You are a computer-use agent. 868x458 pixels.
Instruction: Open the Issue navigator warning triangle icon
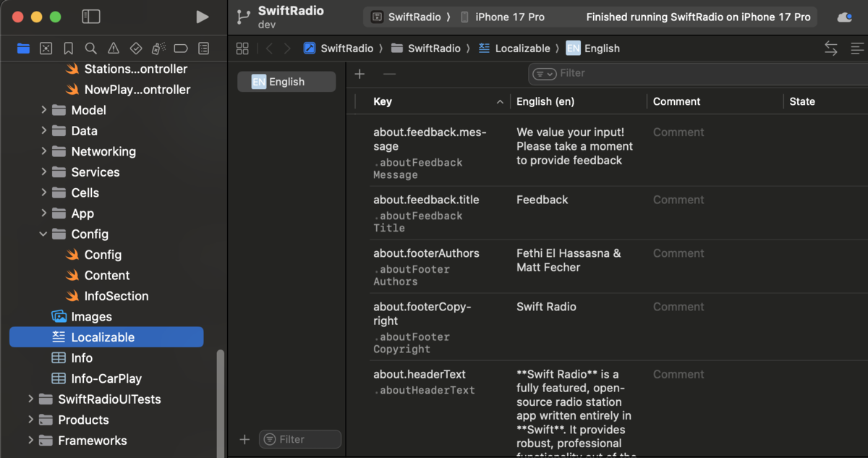point(113,48)
